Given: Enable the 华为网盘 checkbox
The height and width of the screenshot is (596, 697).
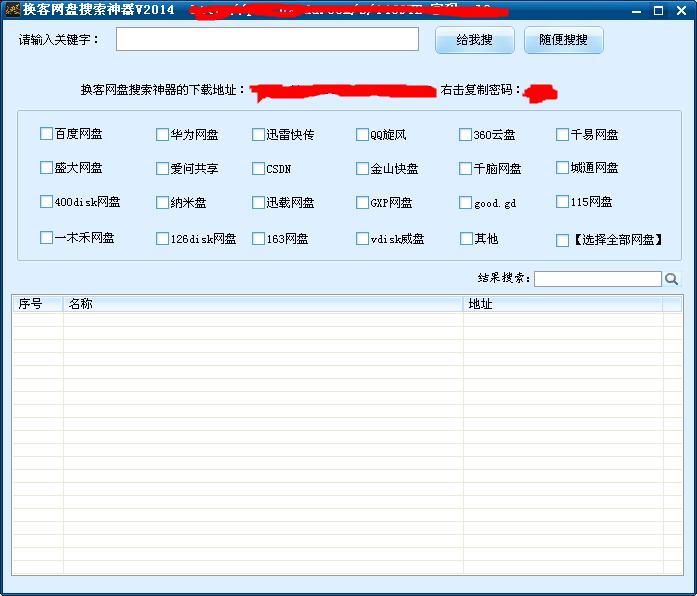Looking at the screenshot, I should point(162,134).
